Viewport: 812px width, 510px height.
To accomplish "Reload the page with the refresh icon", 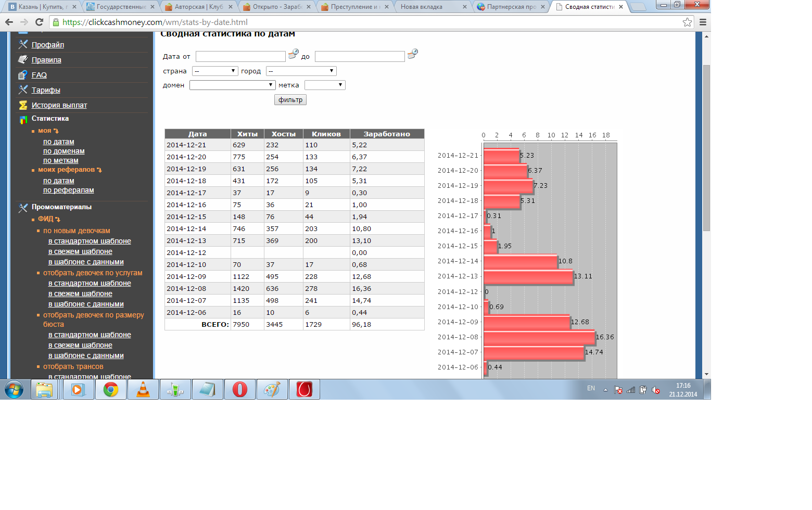I will [39, 22].
